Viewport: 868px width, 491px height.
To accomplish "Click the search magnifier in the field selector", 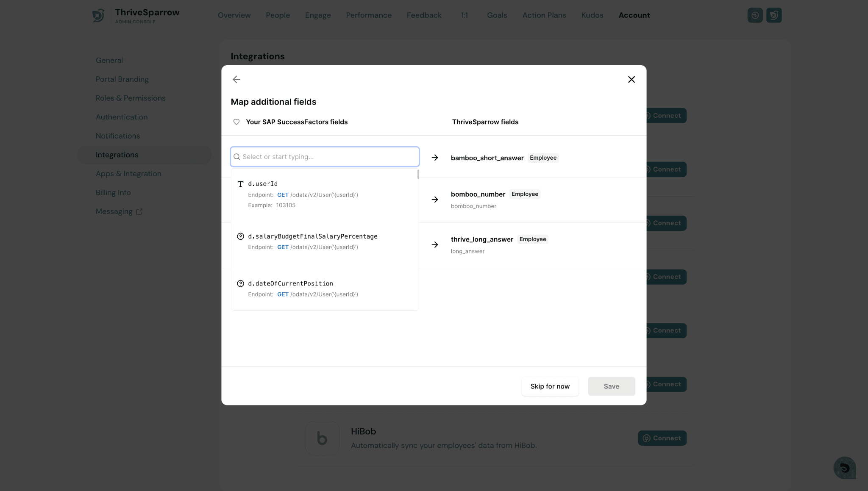I will (237, 157).
